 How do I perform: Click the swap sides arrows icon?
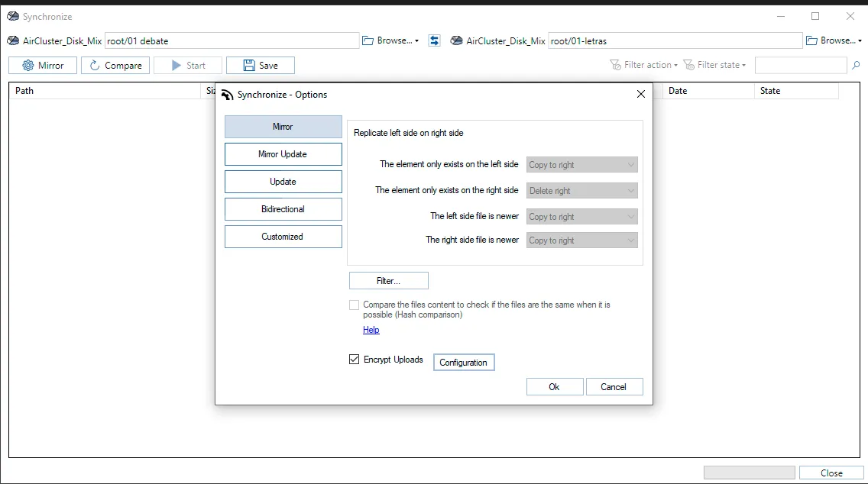coord(435,40)
